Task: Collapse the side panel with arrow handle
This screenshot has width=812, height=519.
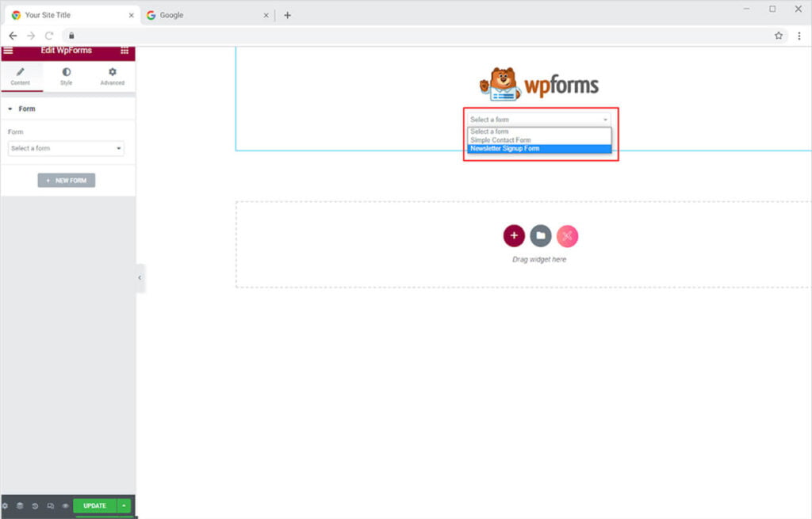Action: 140,278
